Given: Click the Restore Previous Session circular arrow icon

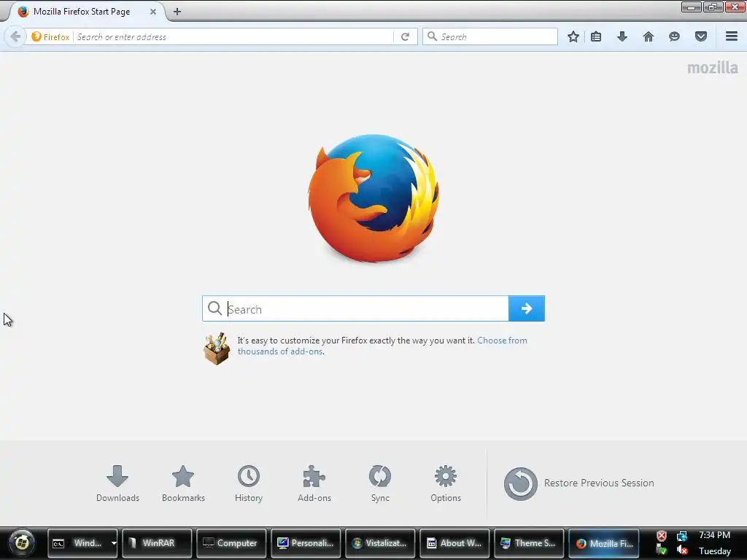Looking at the screenshot, I should coord(521,483).
